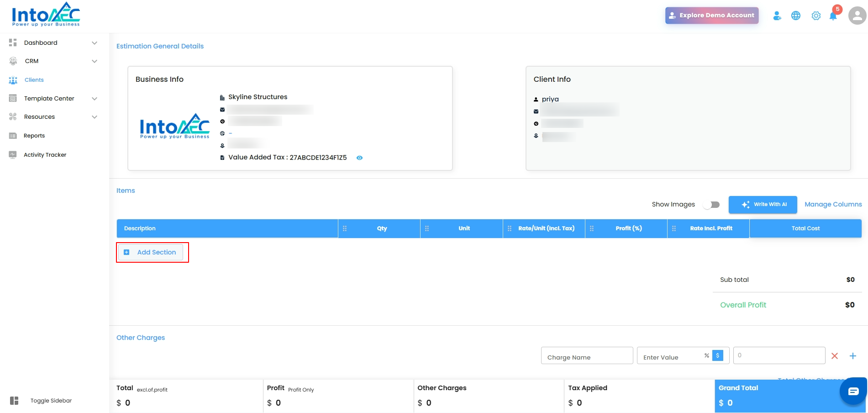Click the drag handle on Profit (%) column
The image size is (868, 413).
[x=592, y=228]
